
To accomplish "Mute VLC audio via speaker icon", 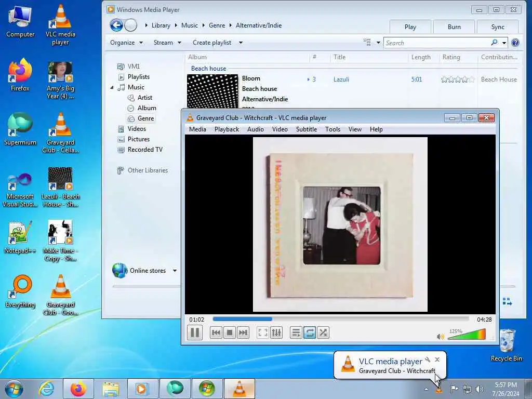I will (x=441, y=336).
